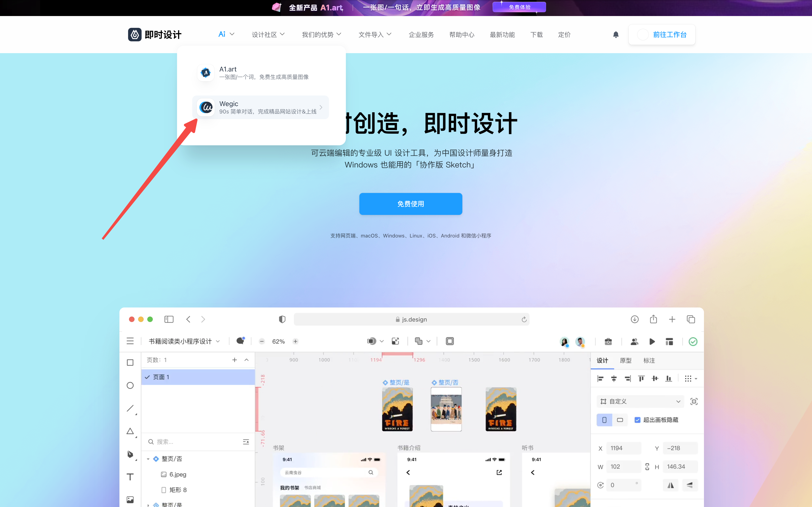Image resolution: width=812 pixels, height=507 pixels.
Task: Click the 免费使用 button
Action: point(410,204)
